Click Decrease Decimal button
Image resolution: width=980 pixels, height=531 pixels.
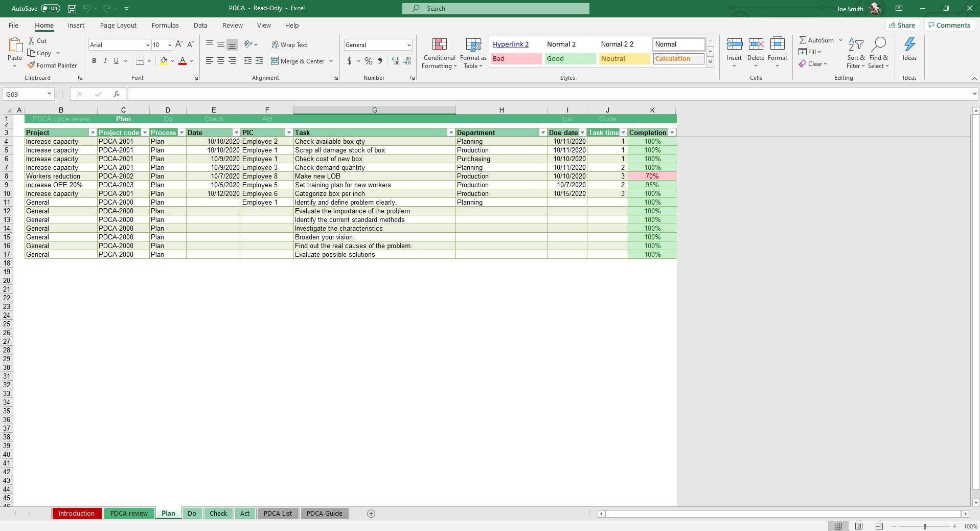point(407,61)
